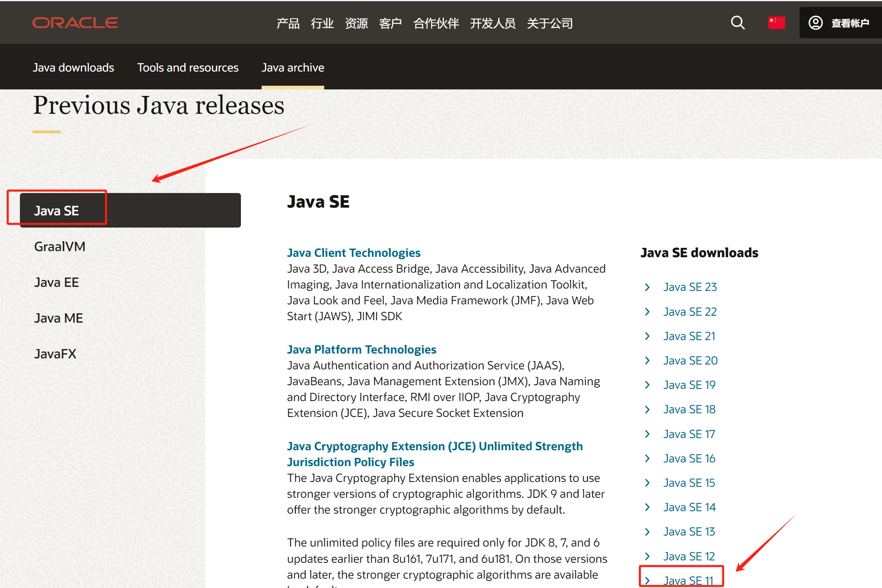The width and height of the screenshot is (882, 588).
Task: Click chevron beside Java SE 18
Action: (647, 409)
